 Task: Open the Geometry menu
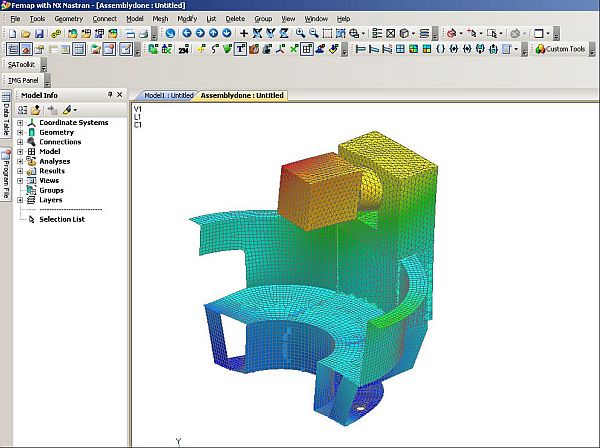pyautogui.click(x=68, y=19)
